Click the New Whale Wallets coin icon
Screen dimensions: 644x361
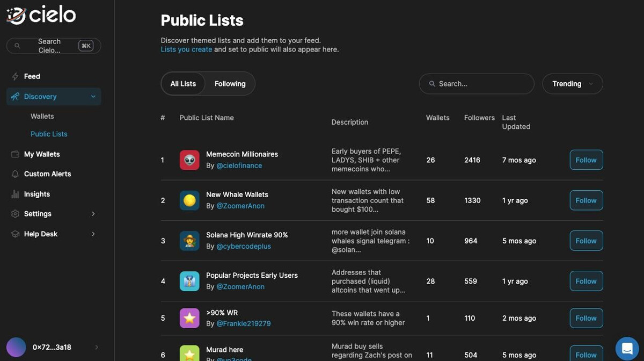click(x=189, y=200)
